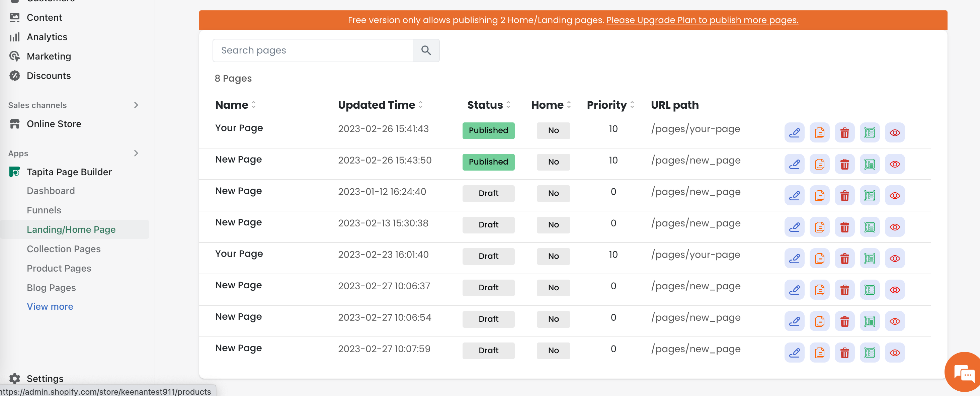Expand the Apps section chevron
Image resolution: width=980 pixels, height=396 pixels.
pos(136,154)
